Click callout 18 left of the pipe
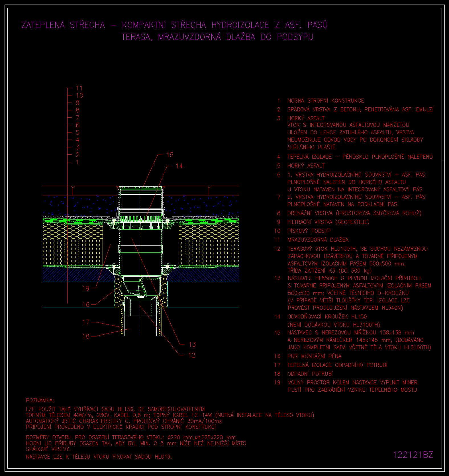Viewport: 449px width, 476px height. (86, 336)
